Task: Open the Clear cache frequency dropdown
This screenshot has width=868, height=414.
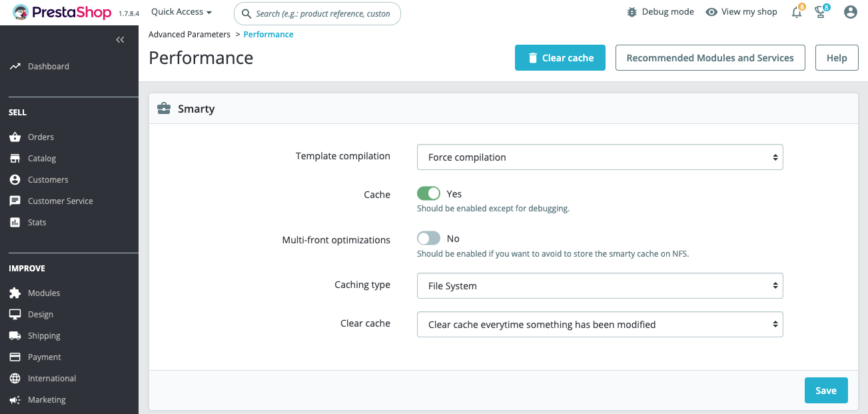Action: tap(600, 325)
